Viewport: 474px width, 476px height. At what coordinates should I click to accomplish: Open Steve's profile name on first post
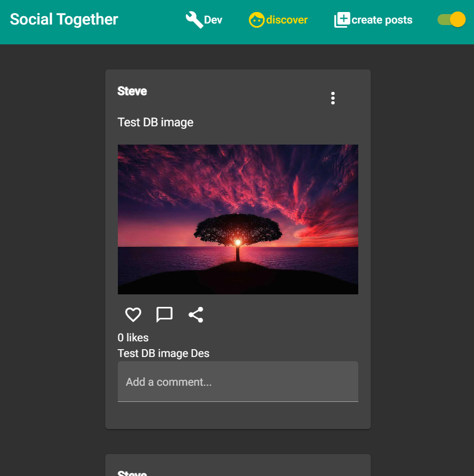coord(132,91)
